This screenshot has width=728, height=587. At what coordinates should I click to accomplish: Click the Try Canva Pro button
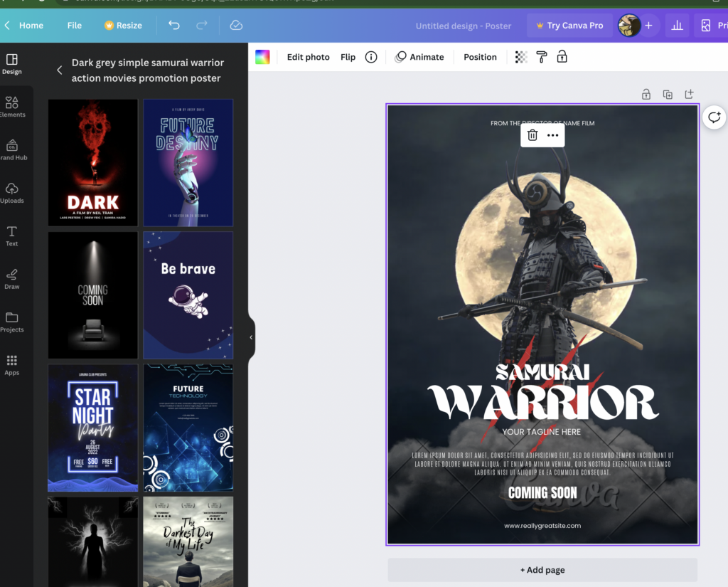[x=569, y=26]
